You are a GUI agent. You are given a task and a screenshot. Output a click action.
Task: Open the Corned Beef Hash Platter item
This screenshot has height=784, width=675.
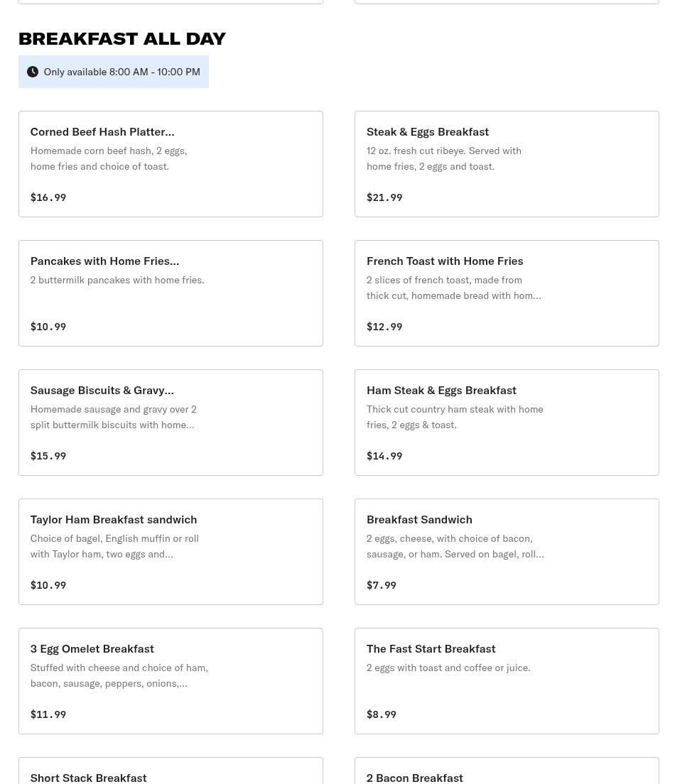(x=171, y=164)
